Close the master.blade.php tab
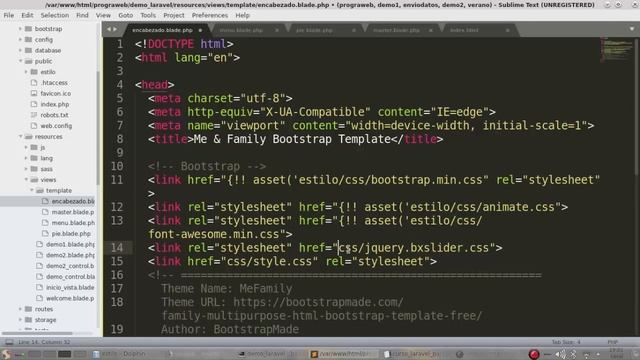Screen dimensions: 640x360 (431, 30)
